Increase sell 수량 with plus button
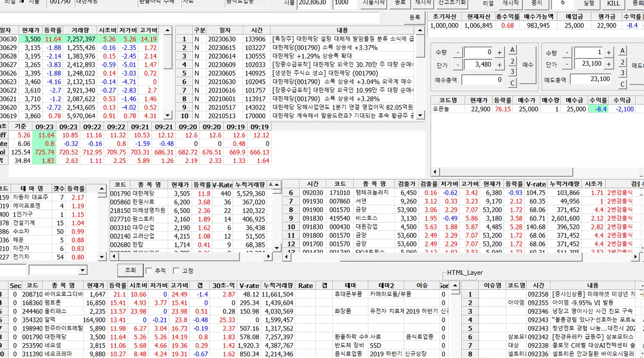644x358 pixels. 609,52
